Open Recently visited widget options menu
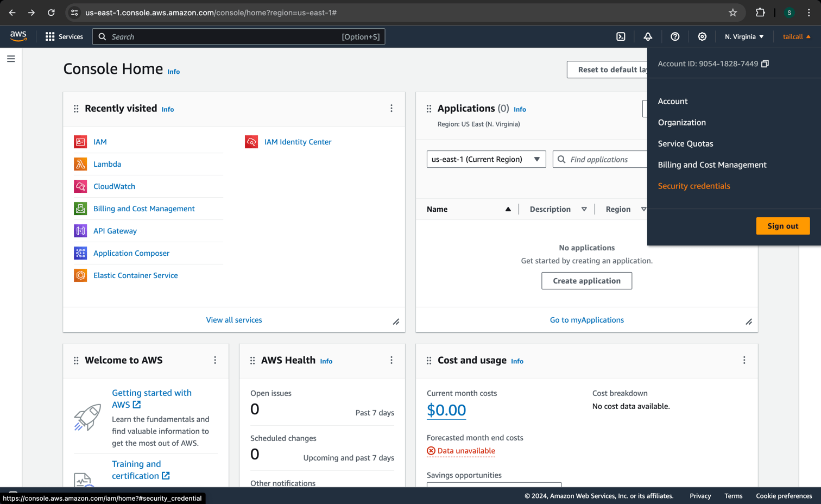 tap(391, 109)
